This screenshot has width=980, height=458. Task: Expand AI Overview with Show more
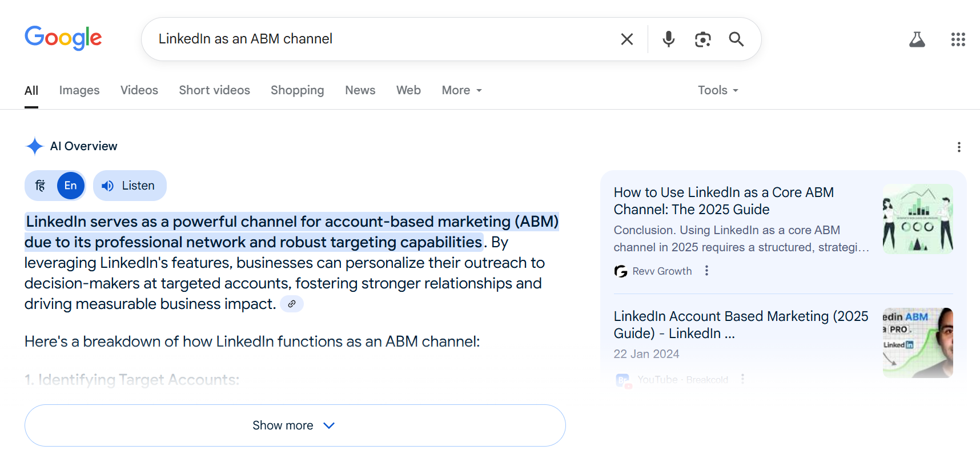click(295, 425)
